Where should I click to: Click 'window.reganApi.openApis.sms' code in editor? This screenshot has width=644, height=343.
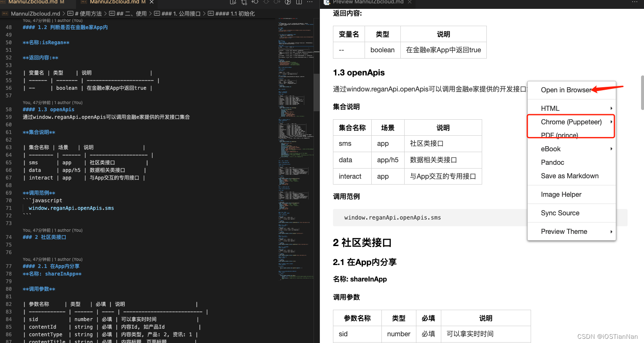[x=71, y=208]
